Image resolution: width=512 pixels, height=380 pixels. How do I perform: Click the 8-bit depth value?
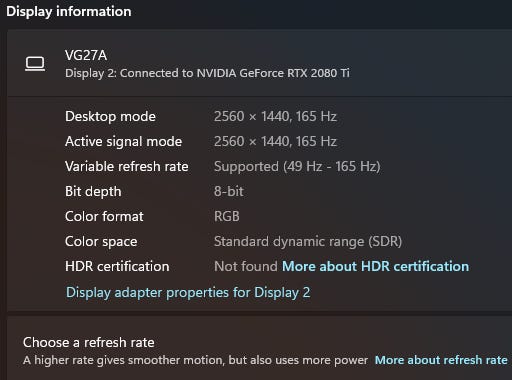229,191
